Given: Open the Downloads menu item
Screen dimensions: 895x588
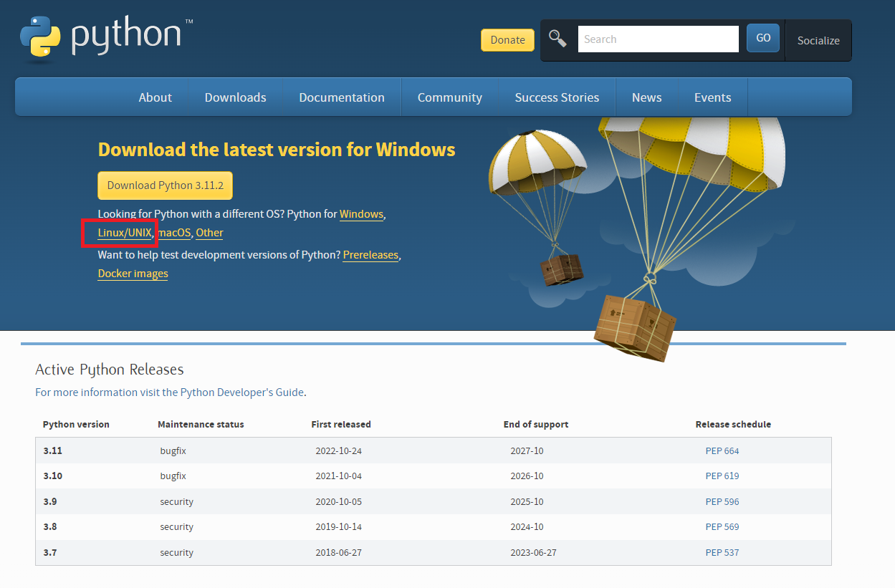Looking at the screenshot, I should pyautogui.click(x=235, y=97).
